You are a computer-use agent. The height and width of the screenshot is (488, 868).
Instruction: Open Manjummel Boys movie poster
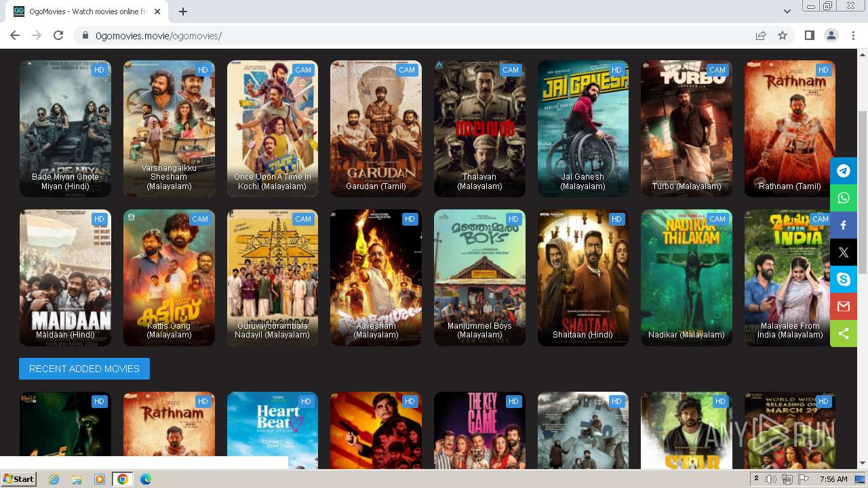[479, 278]
